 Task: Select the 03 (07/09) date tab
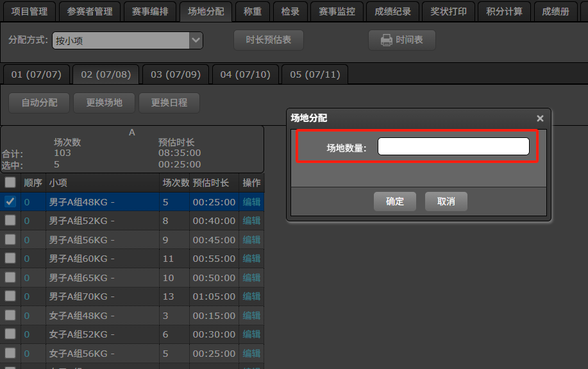(x=176, y=74)
